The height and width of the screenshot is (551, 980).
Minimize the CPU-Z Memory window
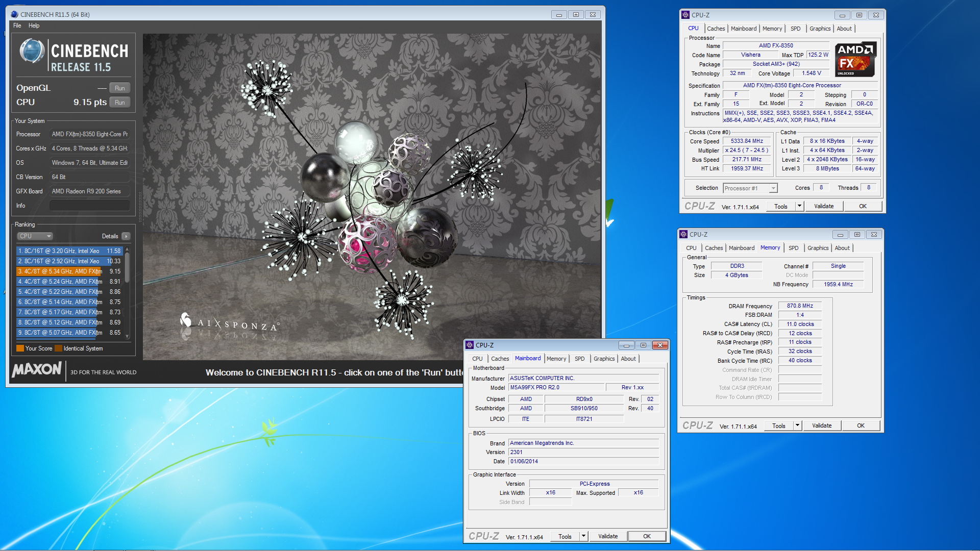point(840,235)
